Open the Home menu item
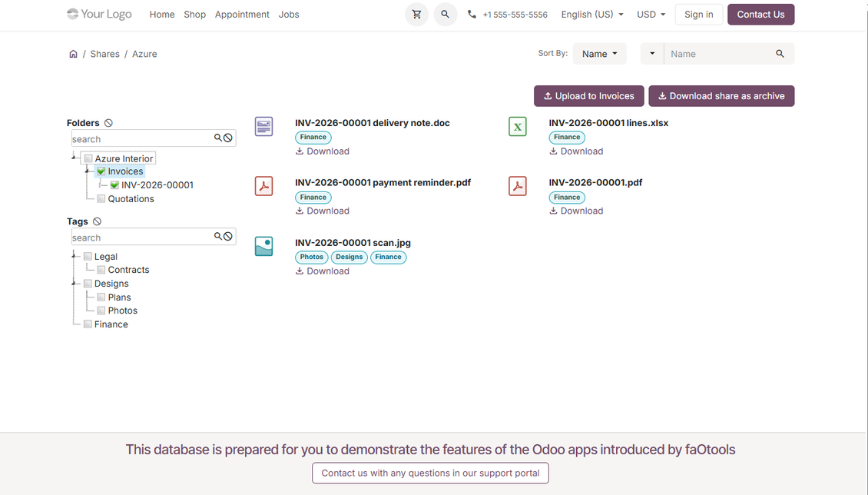Screen dimensions: 868x495 tap(161, 15)
